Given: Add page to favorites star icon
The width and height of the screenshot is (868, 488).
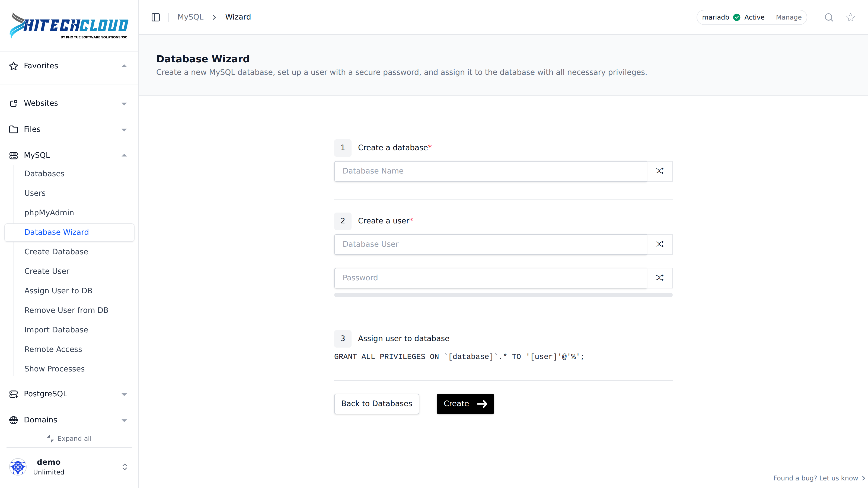Looking at the screenshot, I should [850, 17].
